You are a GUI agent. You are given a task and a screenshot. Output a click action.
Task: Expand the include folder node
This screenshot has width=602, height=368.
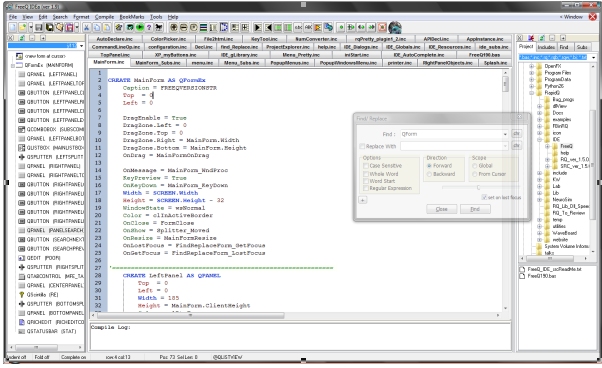(539, 173)
